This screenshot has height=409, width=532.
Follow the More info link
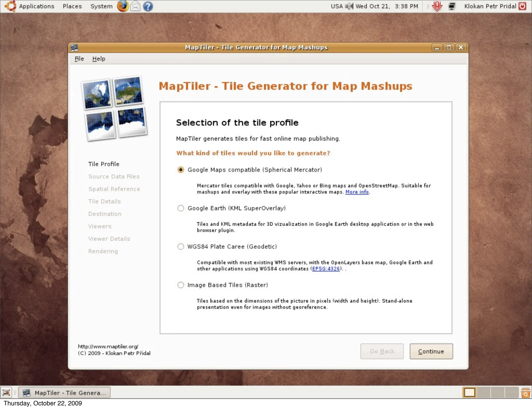coord(357,192)
